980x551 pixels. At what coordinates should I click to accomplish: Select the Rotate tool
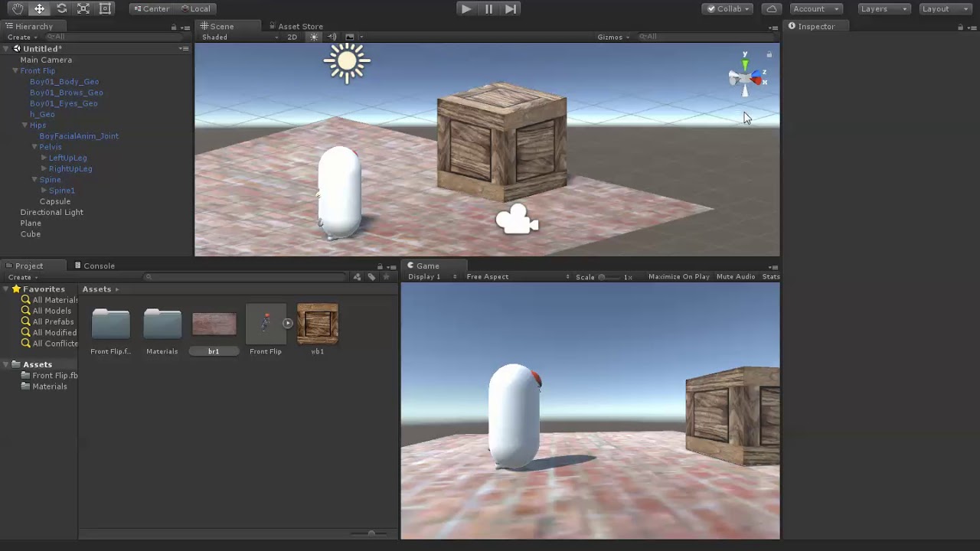(61, 8)
